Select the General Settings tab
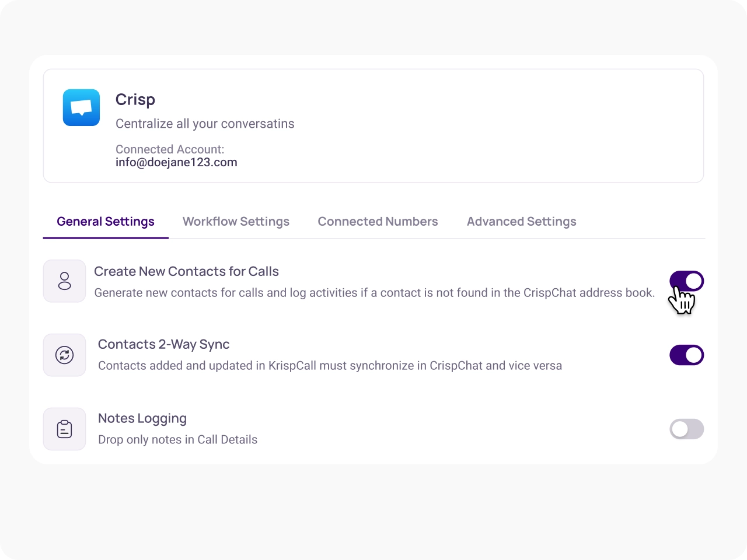 pos(106,222)
